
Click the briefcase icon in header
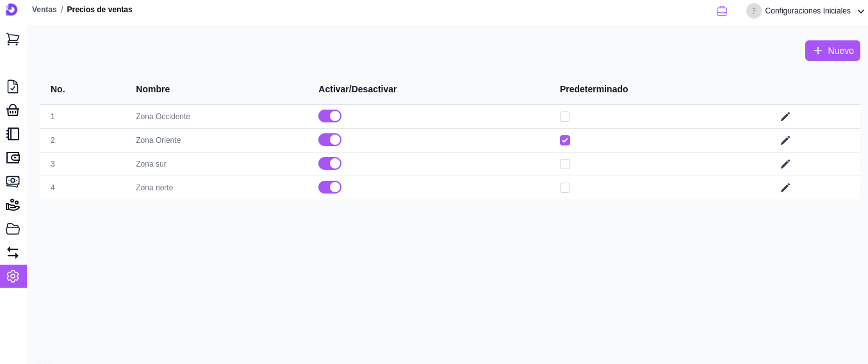722,11
